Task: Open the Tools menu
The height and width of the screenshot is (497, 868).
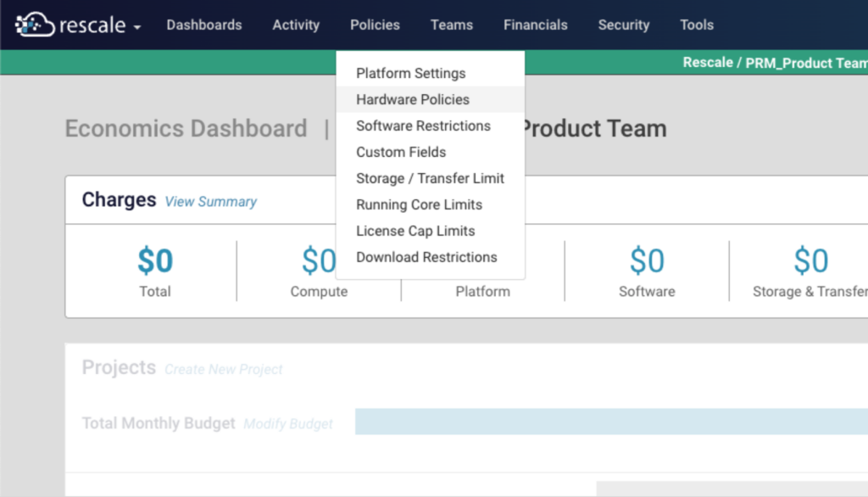Action: [x=696, y=25]
